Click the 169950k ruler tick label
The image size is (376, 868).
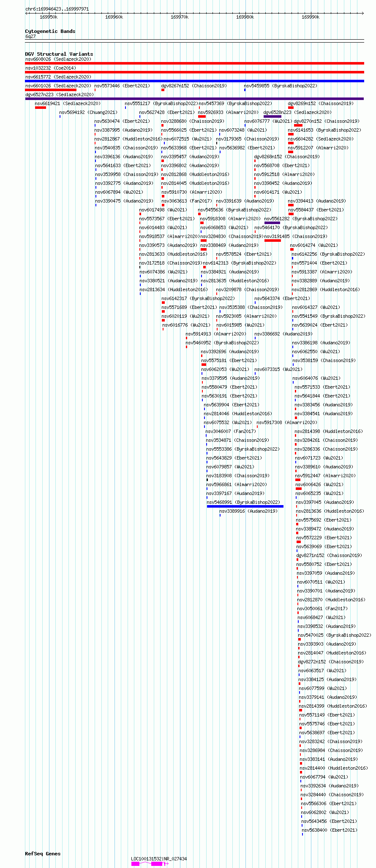(x=49, y=17)
